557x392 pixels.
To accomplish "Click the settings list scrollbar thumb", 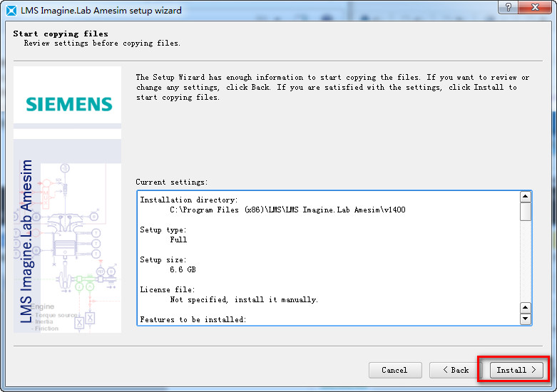I will (526, 212).
